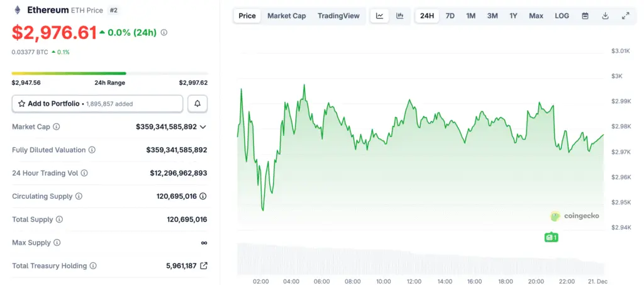Expand chart to fullscreen
Viewport: 644px width, 285px height.
tap(625, 16)
